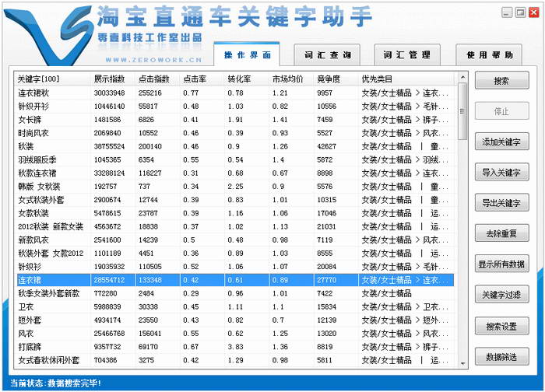Select the 女款秋装 keyword row

pyautogui.click(x=235, y=213)
